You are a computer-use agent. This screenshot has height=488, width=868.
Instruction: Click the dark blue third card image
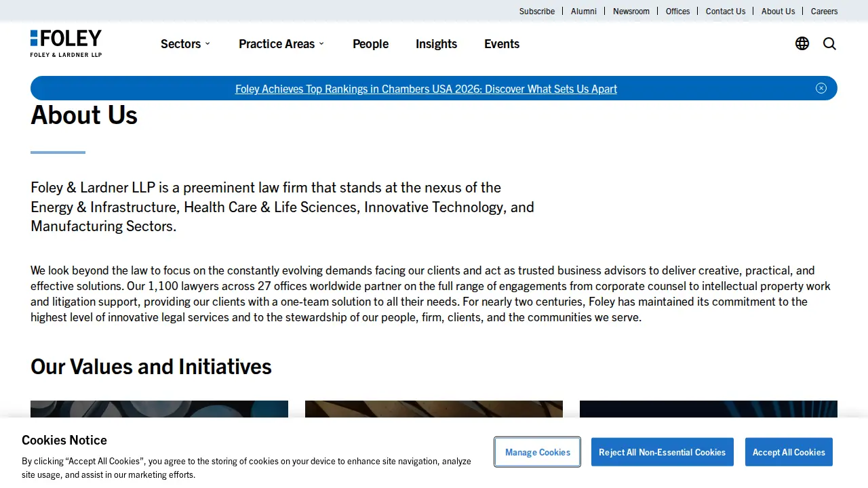point(709,409)
